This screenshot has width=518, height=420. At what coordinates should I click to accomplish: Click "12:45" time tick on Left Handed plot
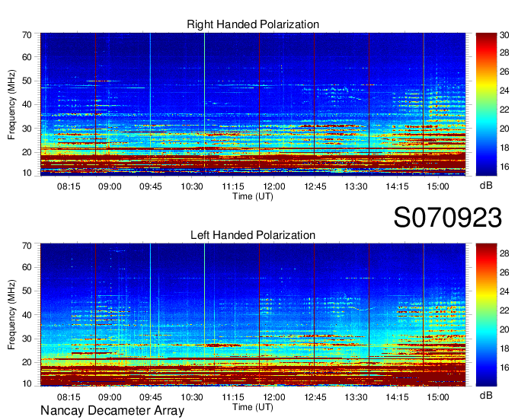(x=315, y=397)
